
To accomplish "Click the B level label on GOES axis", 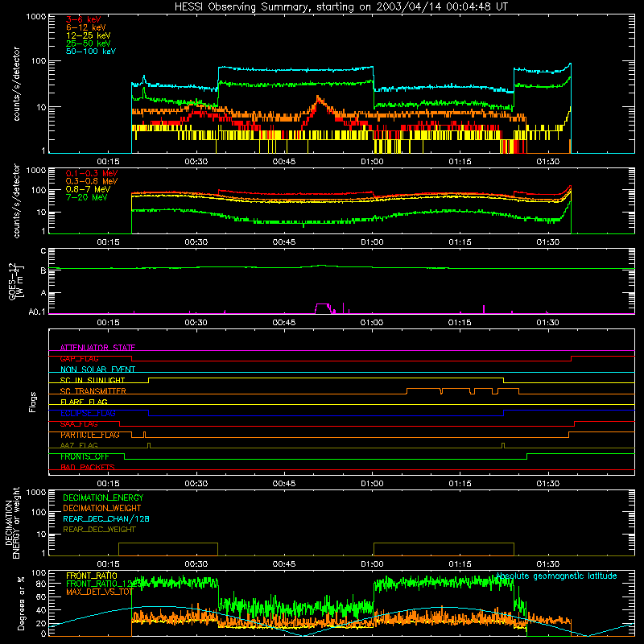I will pyautogui.click(x=43, y=270).
